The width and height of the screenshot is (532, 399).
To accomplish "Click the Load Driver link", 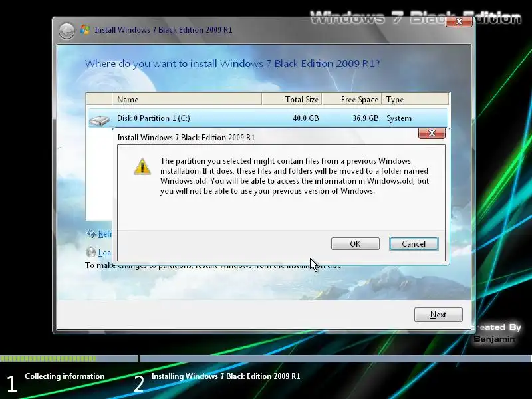I will point(105,253).
